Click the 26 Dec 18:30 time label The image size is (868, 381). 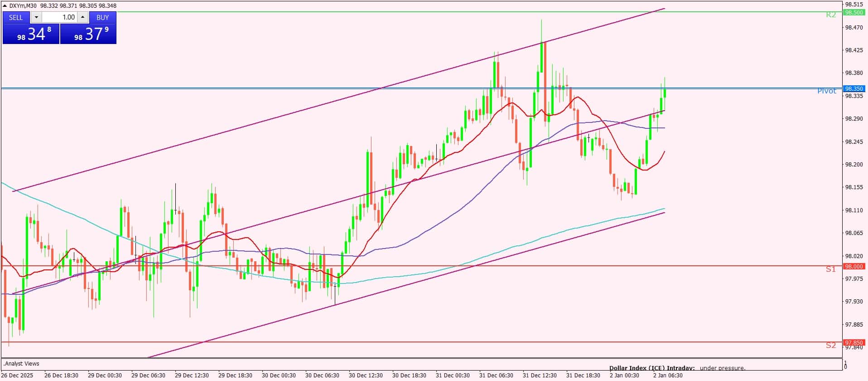click(61, 375)
